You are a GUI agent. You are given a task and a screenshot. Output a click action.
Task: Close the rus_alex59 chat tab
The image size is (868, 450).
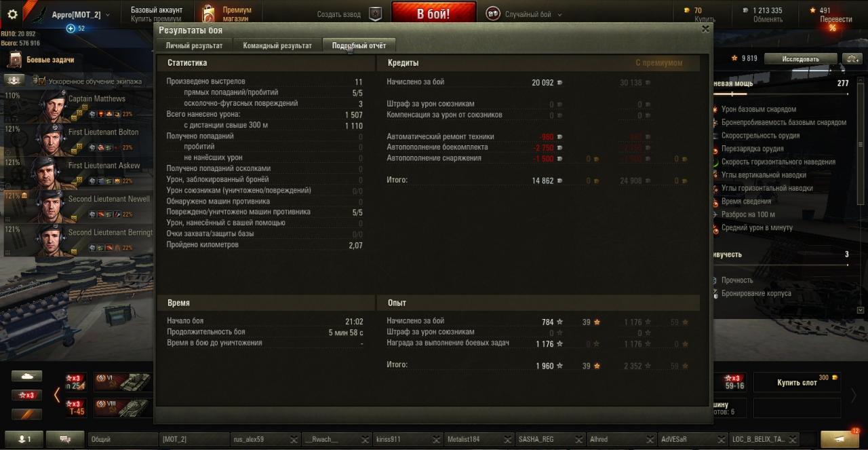(293, 439)
